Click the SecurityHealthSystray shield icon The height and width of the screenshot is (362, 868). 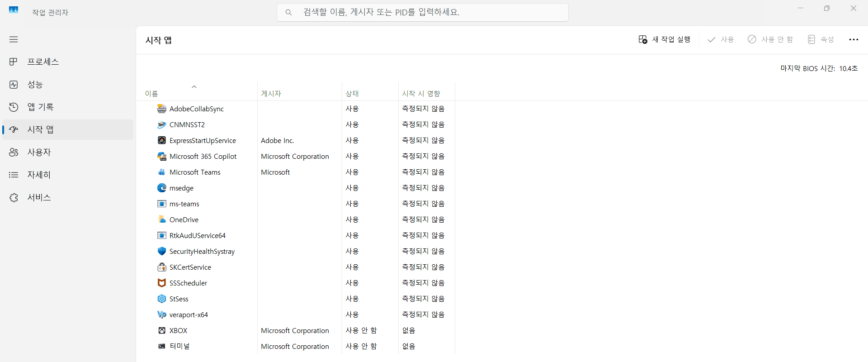point(162,251)
